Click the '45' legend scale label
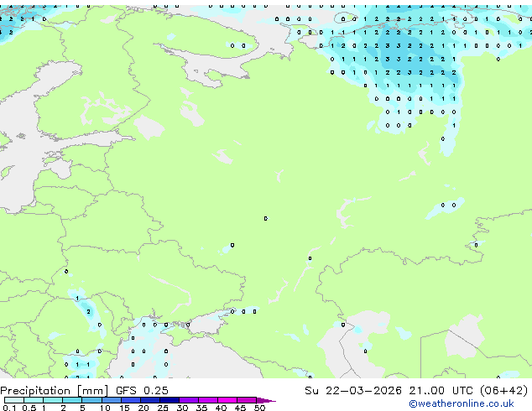Image resolution: width=532 pixels, height=411 pixels. point(240,408)
